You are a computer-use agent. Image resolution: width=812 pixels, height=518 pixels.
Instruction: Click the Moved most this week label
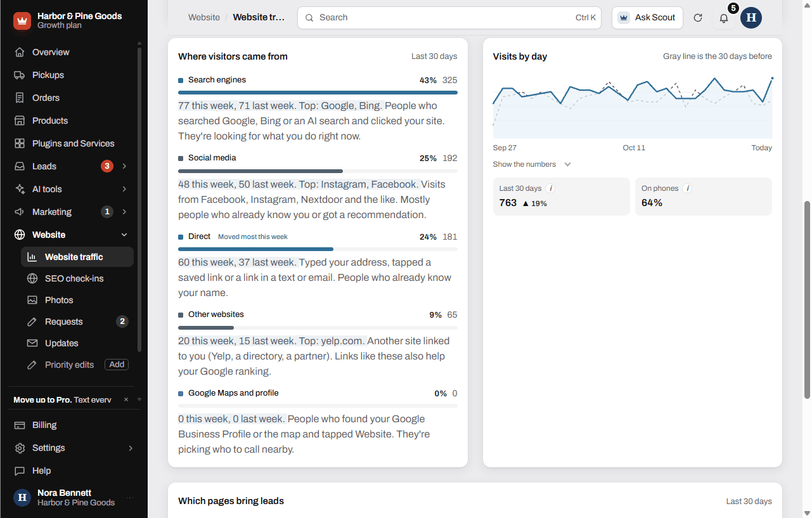(x=253, y=236)
